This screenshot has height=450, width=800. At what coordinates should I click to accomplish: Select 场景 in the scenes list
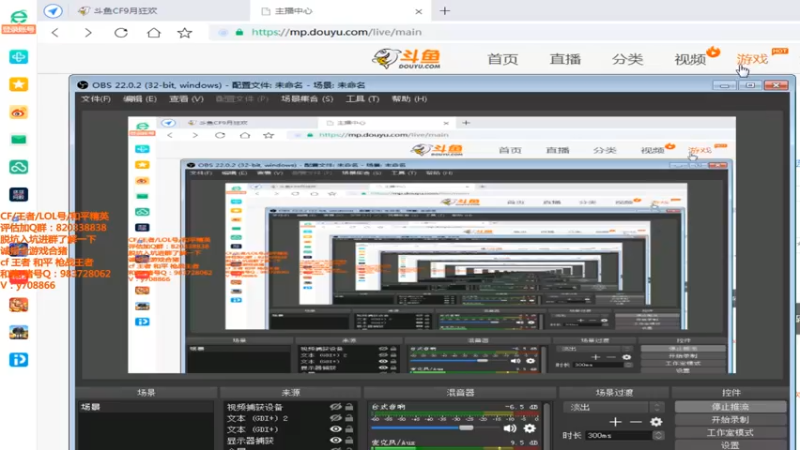[x=145, y=407]
